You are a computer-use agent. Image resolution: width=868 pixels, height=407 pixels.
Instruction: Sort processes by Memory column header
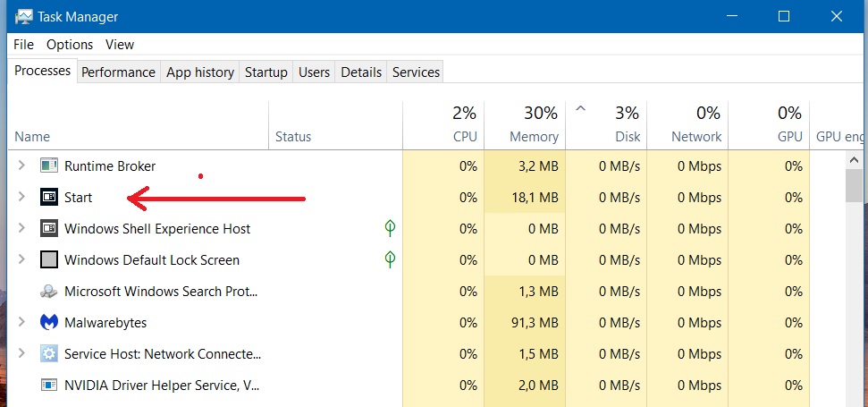[525, 125]
